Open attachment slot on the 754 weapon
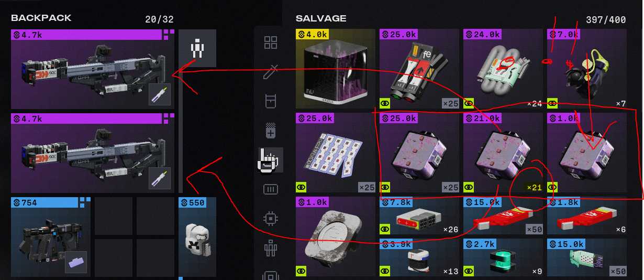The height and width of the screenshot is (280, 644). [76, 262]
